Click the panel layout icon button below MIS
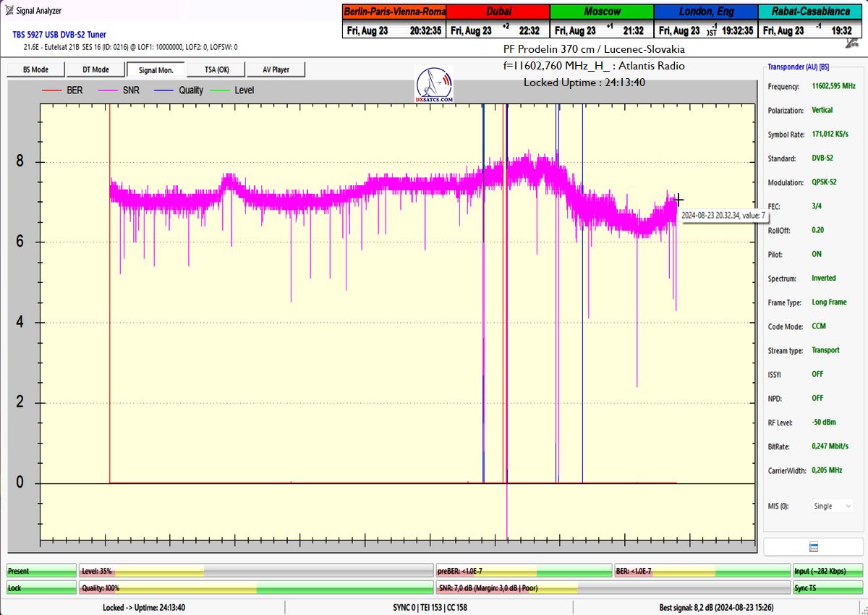Screen dimensions: 868x615 coord(813,546)
